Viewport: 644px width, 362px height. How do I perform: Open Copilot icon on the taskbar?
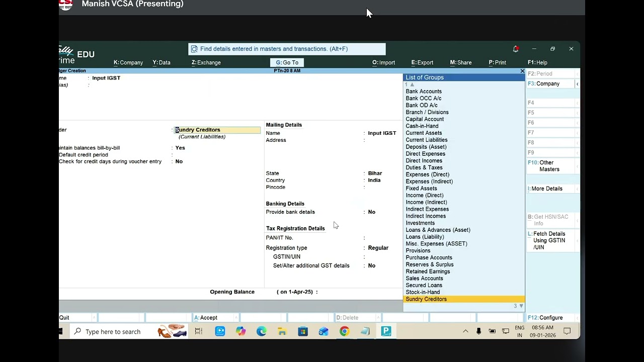240,331
